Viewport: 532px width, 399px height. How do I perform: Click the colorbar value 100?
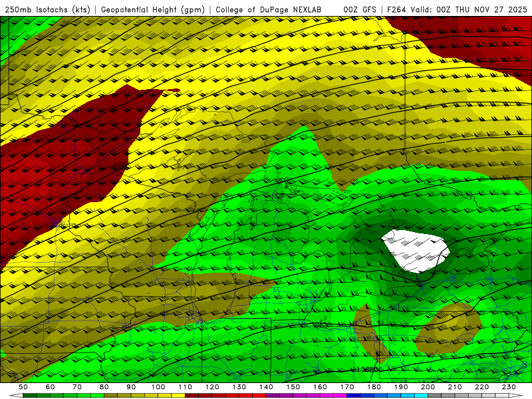tap(158, 387)
